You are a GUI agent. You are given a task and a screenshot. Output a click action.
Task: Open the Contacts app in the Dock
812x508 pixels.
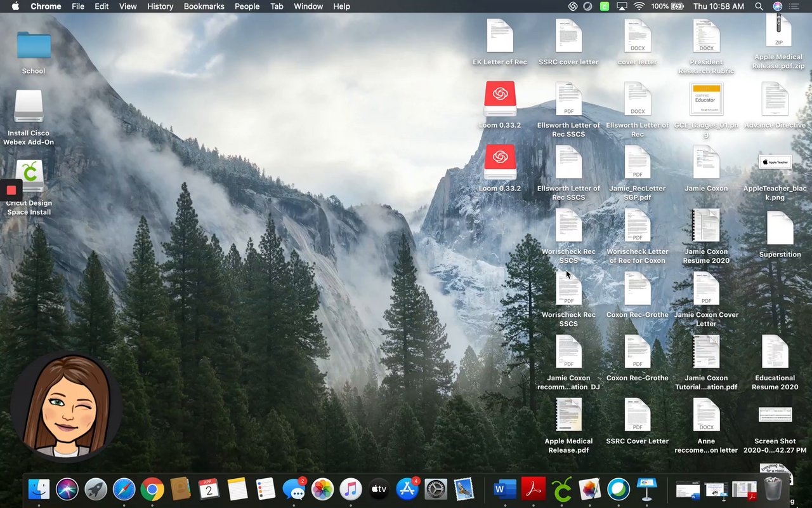[x=181, y=489]
